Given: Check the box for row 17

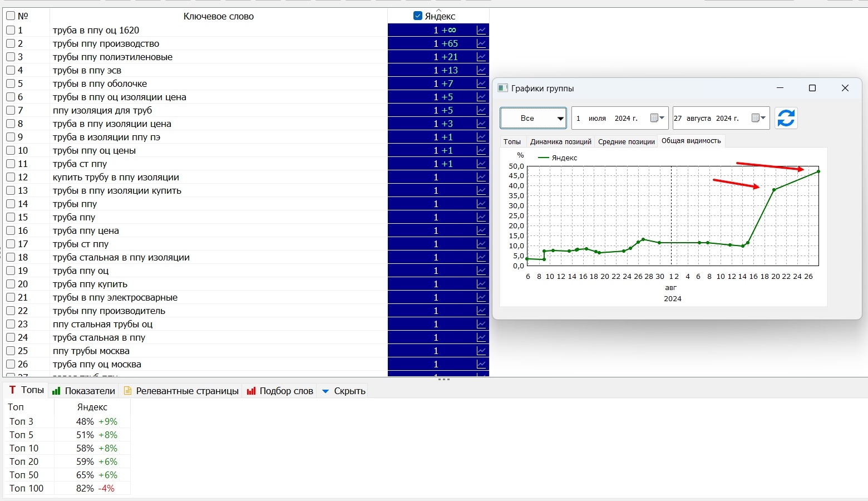Looking at the screenshot, I should pyautogui.click(x=11, y=244).
